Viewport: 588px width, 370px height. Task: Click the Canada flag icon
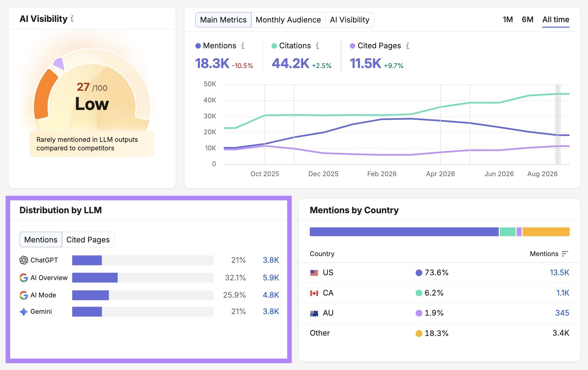[x=314, y=293]
